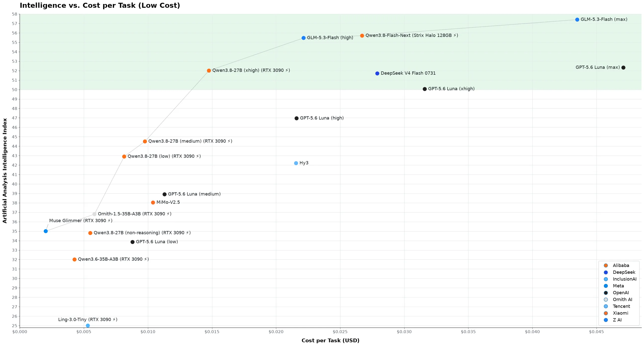Image resolution: width=644 pixels, height=346 pixels.
Task: Click the $0.000 x-axis tick label
Action: [x=20, y=332]
